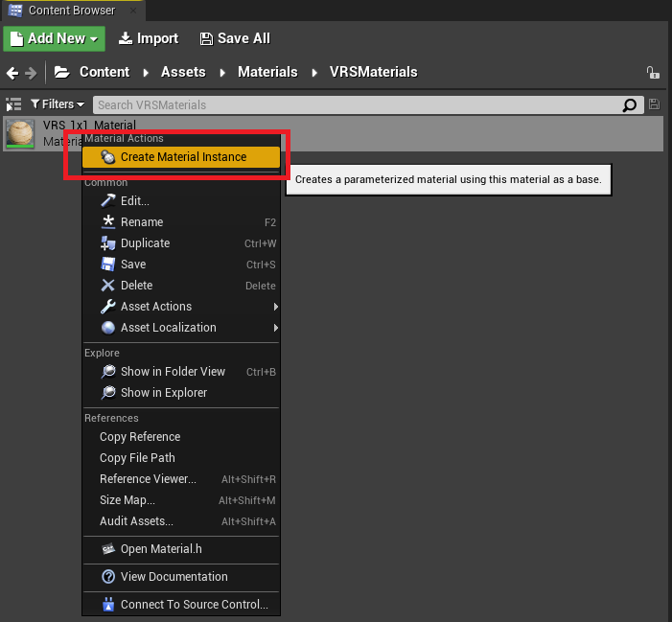Click the Save floppy disk icon
The image size is (672, 622).
pyautogui.click(x=108, y=264)
